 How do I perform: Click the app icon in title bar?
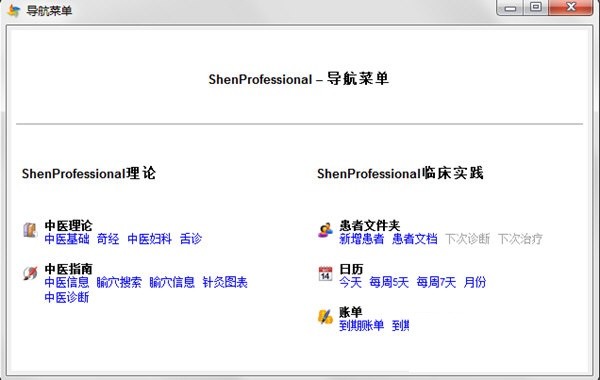(x=14, y=10)
